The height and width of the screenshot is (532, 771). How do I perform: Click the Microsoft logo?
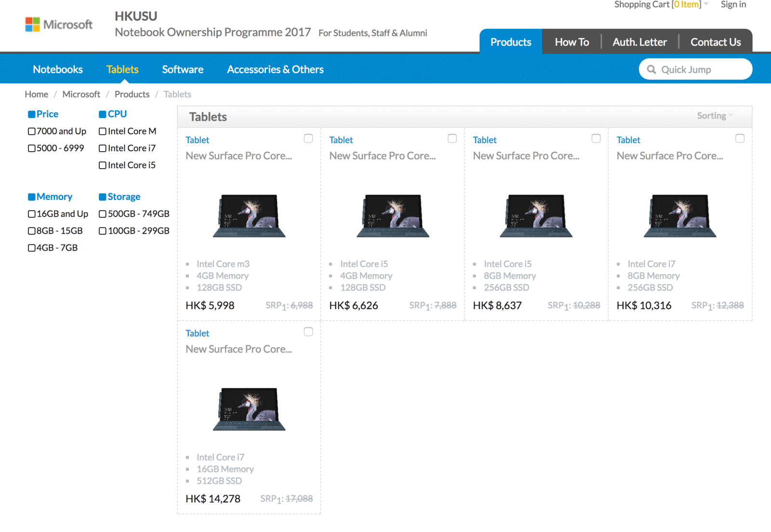[x=59, y=25]
